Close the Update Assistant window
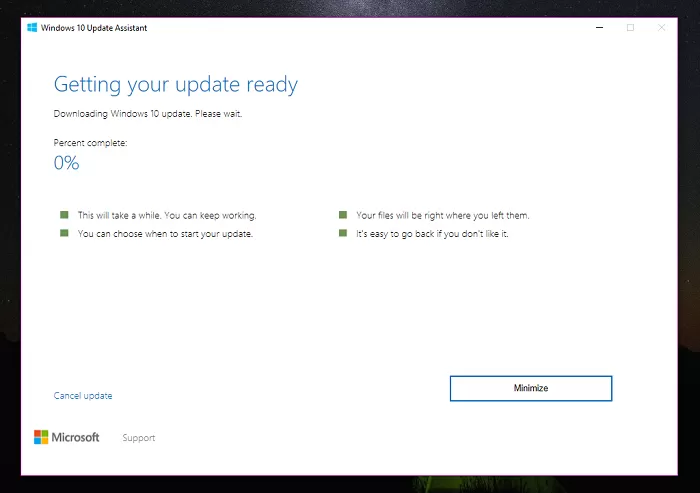This screenshot has height=493, width=700. tap(661, 28)
